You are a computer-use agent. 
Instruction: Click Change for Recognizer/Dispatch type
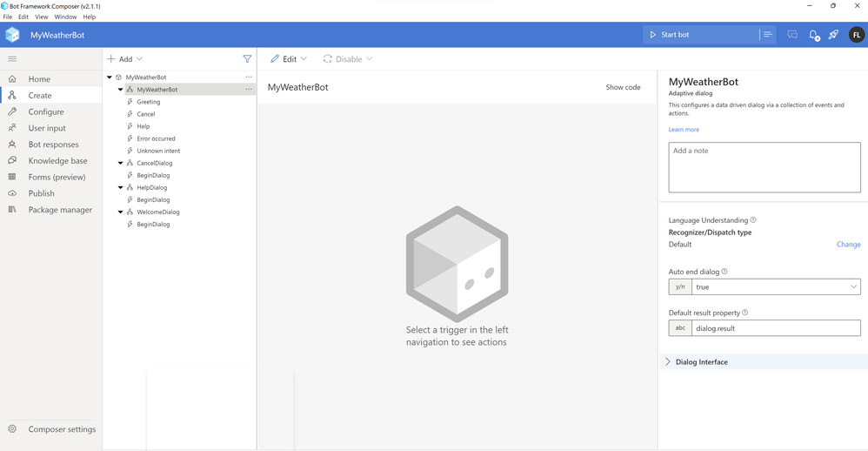848,245
